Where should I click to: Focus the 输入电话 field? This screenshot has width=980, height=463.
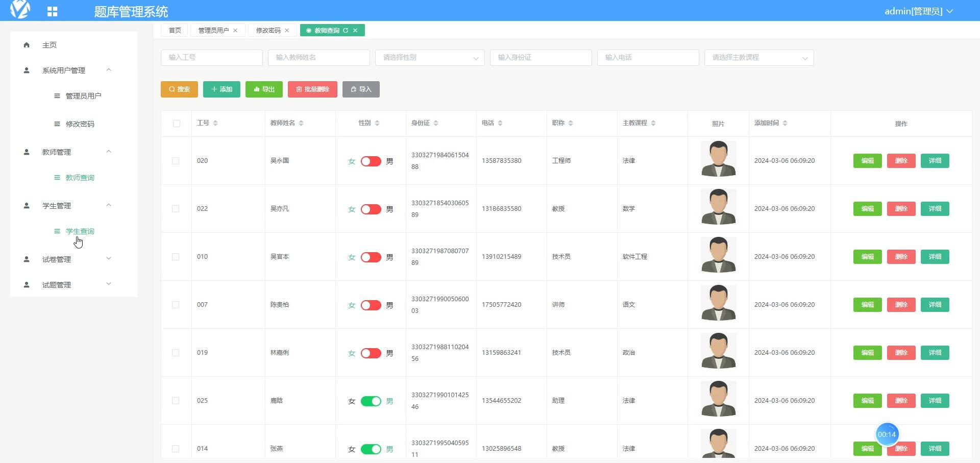pos(648,58)
